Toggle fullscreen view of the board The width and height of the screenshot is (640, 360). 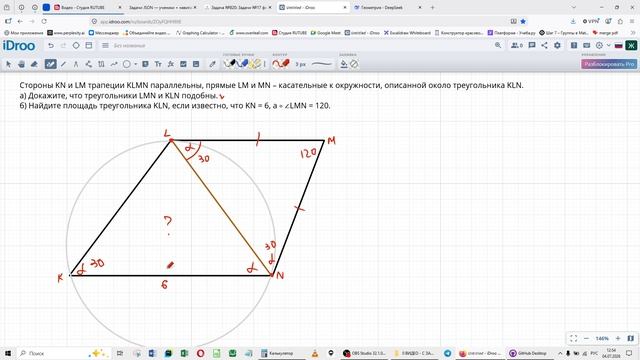[x=573, y=338]
